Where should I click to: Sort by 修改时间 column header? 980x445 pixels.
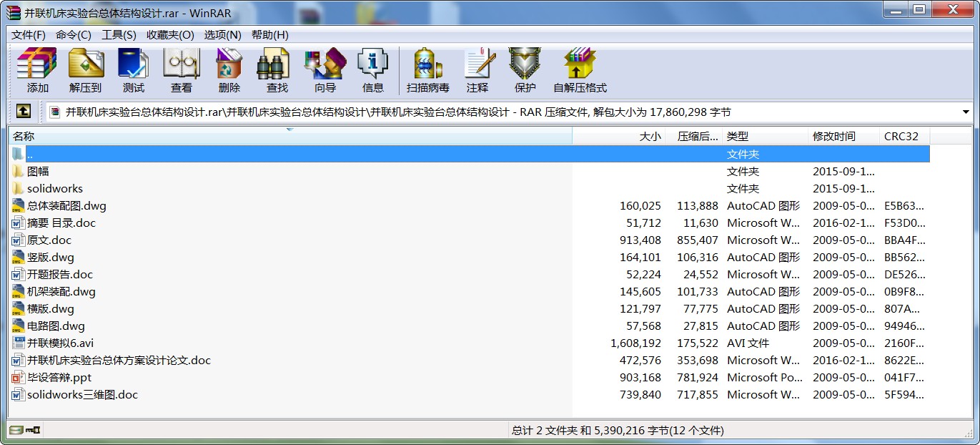[843, 136]
